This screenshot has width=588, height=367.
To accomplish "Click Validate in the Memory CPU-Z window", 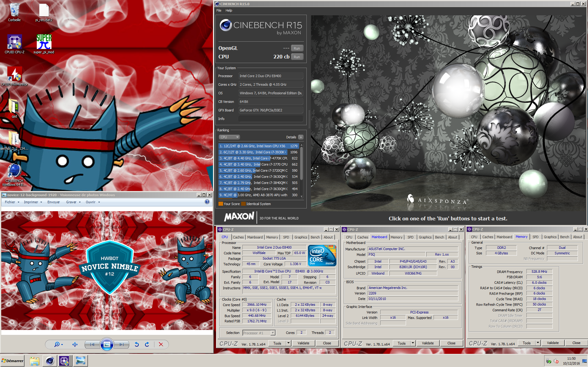I will click(x=552, y=343).
